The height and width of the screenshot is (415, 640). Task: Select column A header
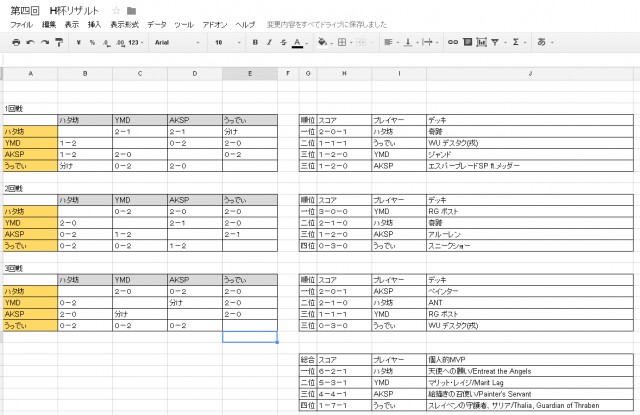30,74
